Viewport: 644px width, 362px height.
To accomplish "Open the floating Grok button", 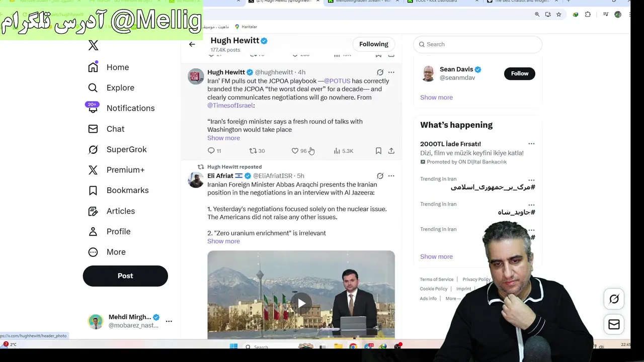I will click(x=614, y=299).
